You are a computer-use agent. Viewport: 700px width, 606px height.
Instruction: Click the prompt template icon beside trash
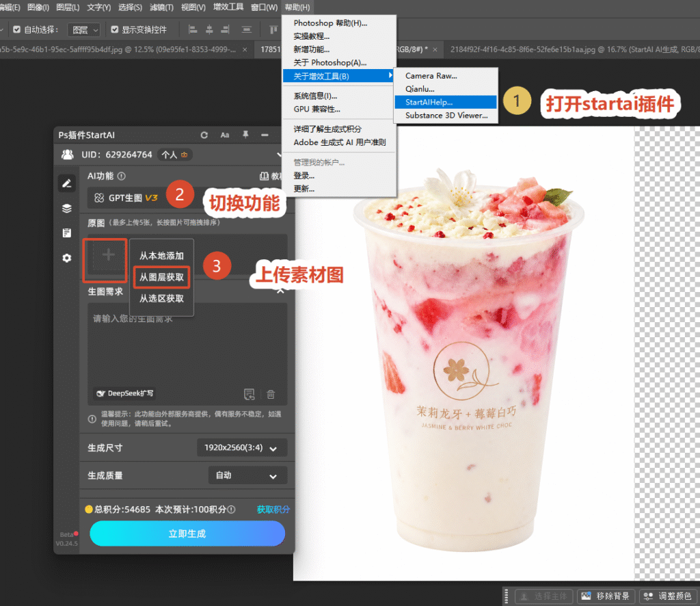pyautogui.click(x=249, y=394)
